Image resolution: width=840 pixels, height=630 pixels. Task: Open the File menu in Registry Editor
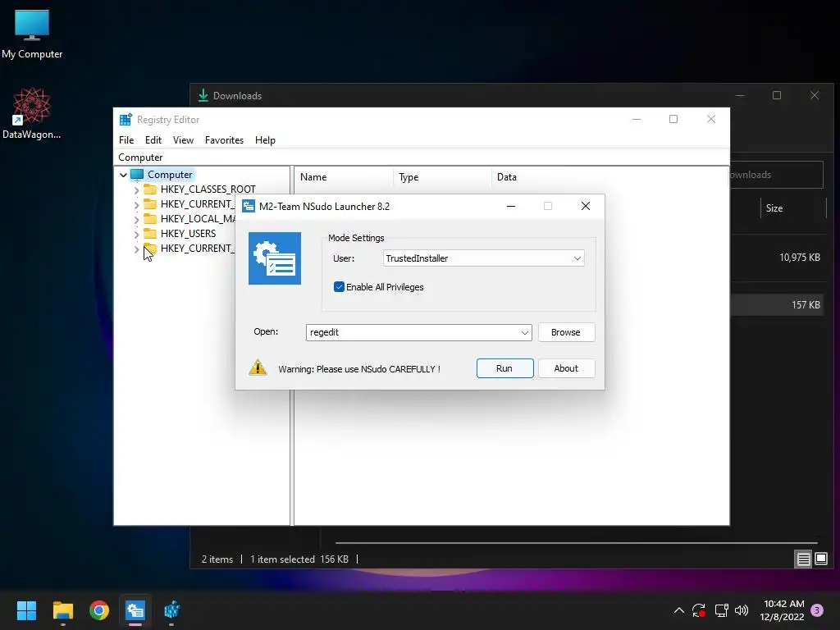[x=126, y=139]
